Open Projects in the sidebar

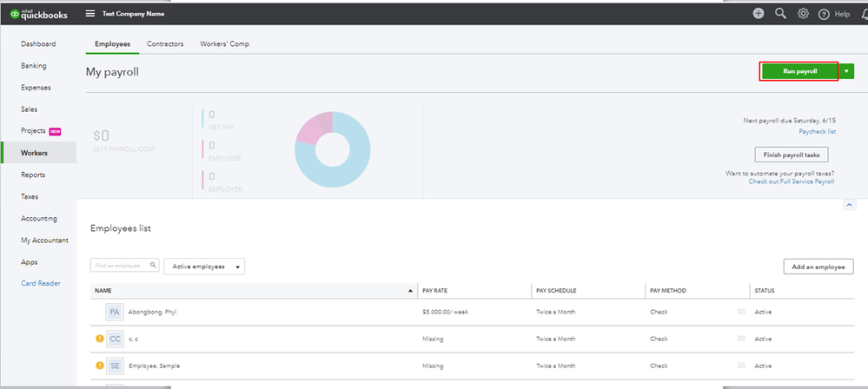(x=33, y=131)
